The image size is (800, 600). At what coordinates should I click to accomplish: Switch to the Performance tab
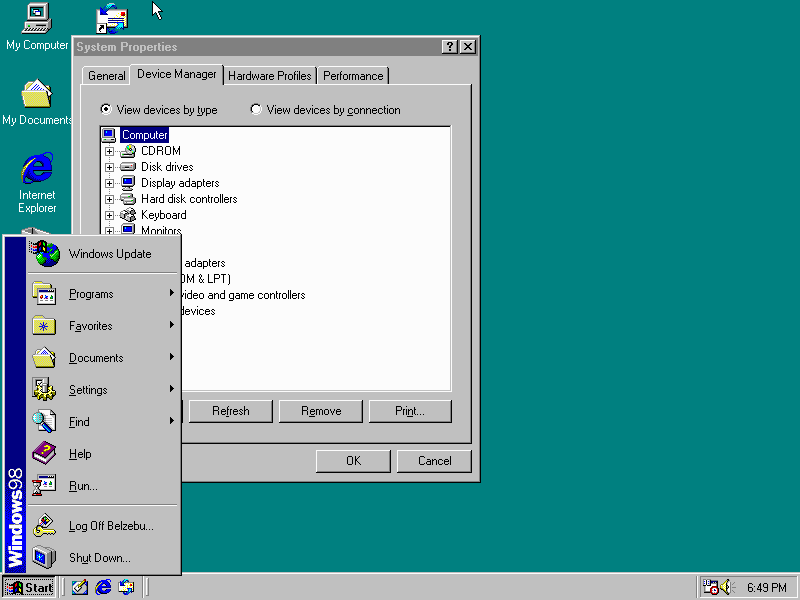[x=353, y=76]
